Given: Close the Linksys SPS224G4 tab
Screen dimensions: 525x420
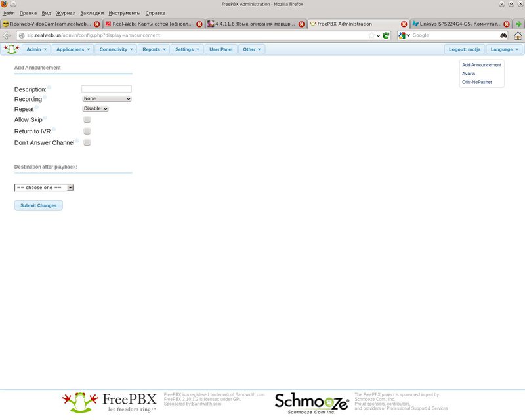Looking at the screenshot, I should [x=506, y=24].
